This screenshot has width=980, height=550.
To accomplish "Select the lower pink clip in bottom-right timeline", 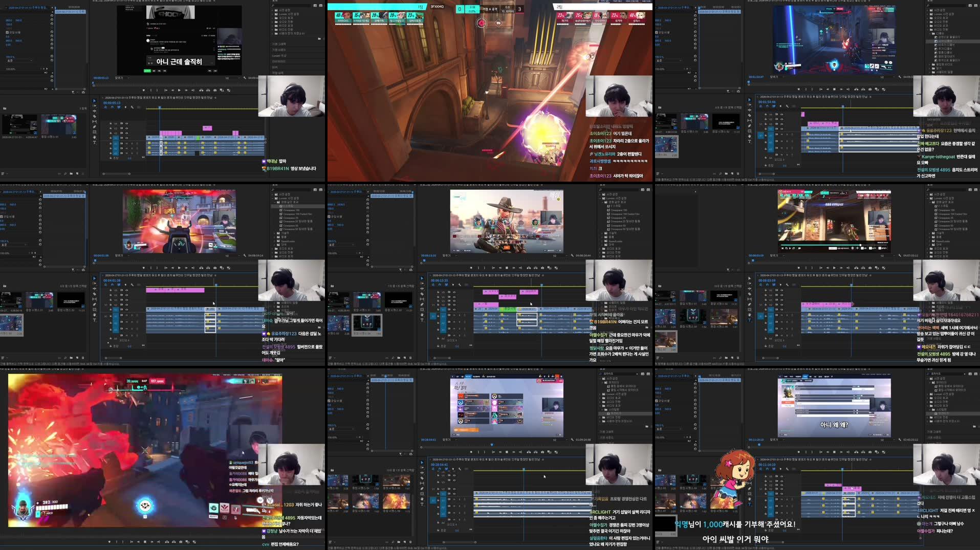I will tap(852, 489).
